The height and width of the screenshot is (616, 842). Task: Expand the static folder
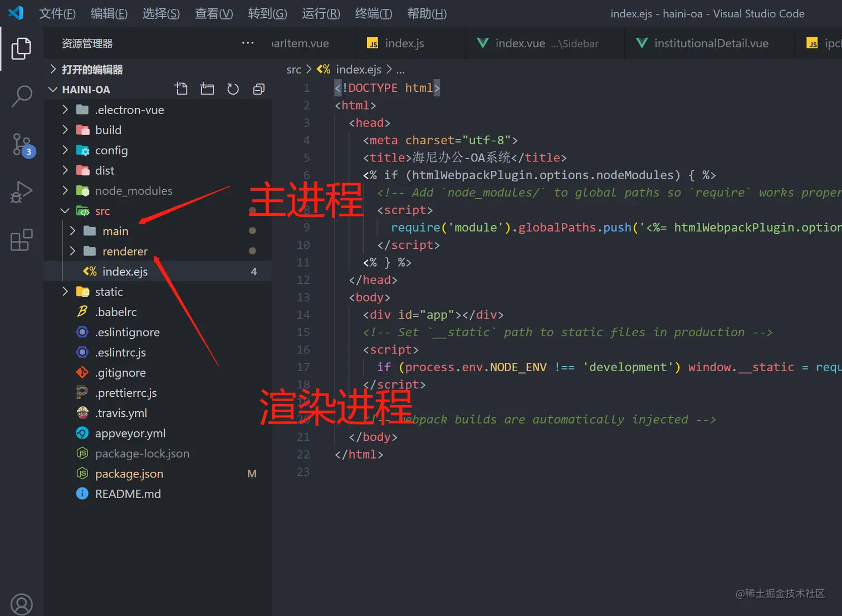pos(65,292)
